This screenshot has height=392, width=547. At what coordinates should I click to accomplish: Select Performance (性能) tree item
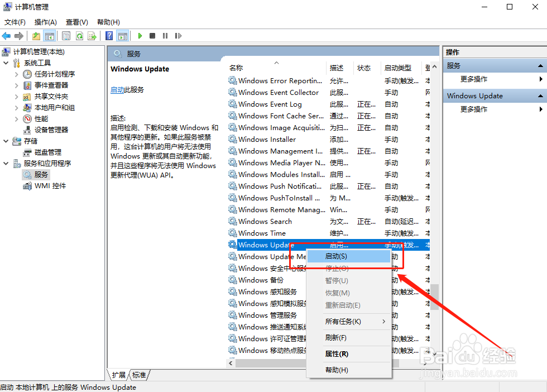41,119
